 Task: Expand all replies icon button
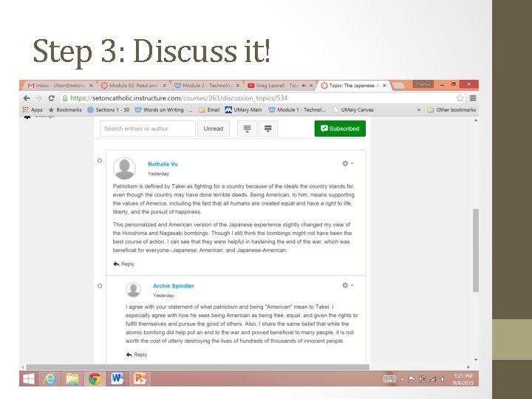(x=268, y=129)
